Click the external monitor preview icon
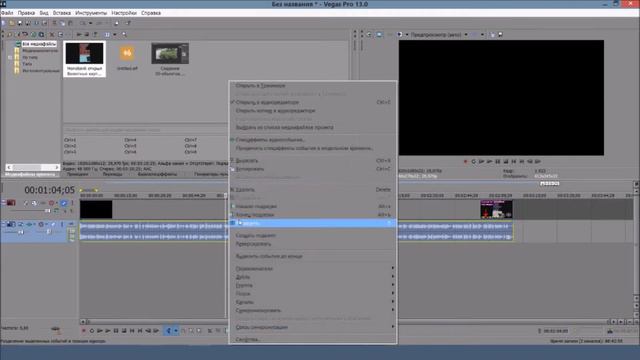 coord(379,35)
